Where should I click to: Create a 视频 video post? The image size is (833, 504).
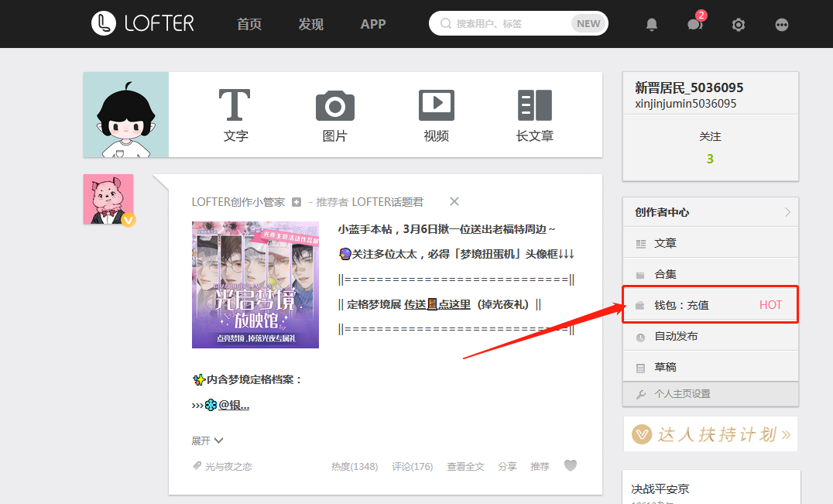pyautogui.click(x=436, y=115)
